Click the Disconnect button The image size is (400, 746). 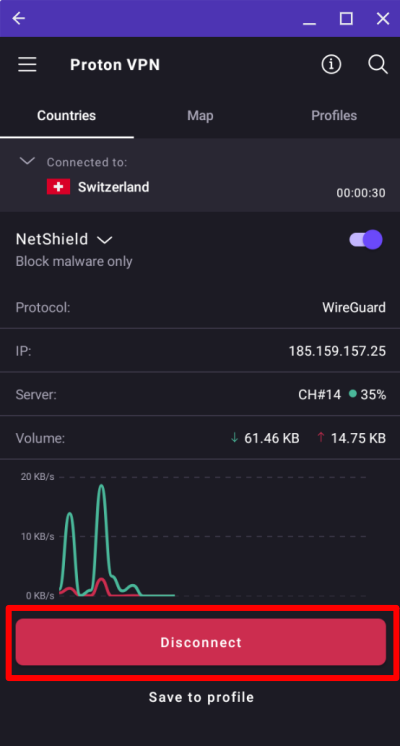pos(201,642)
